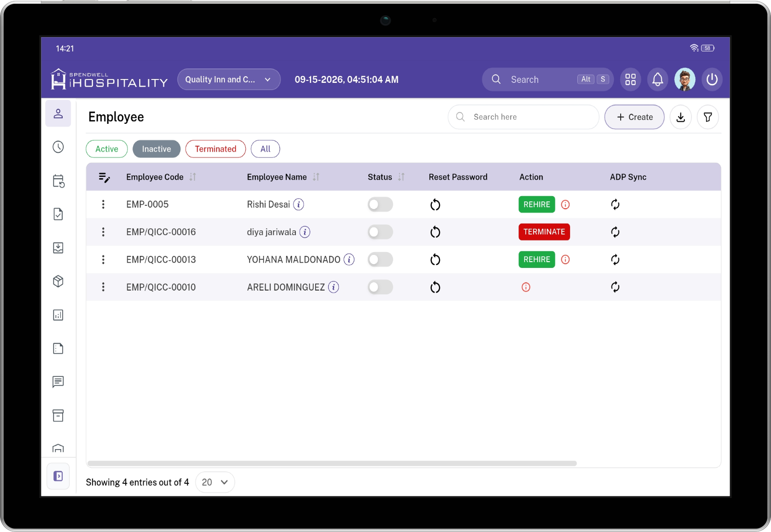Open the box package icon in sidebar

coord(58,281)
